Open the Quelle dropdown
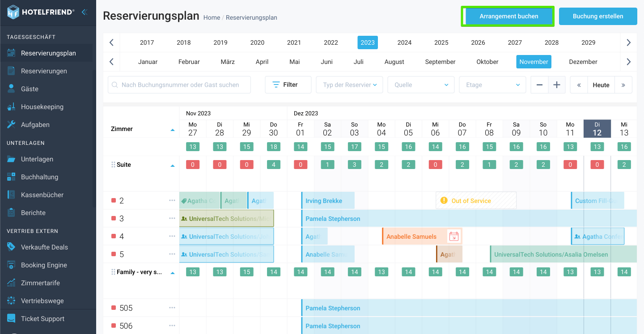 (421, 85)
